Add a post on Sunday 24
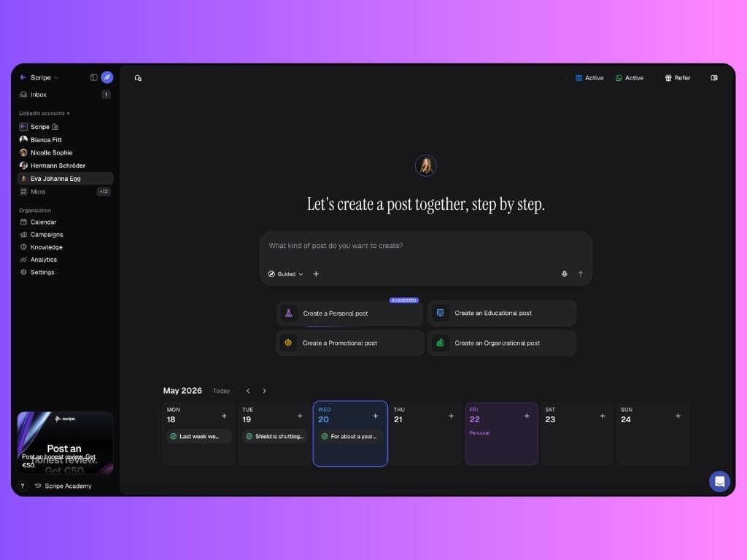The height and width of the screenshot is (560, 747). [678, 416]
